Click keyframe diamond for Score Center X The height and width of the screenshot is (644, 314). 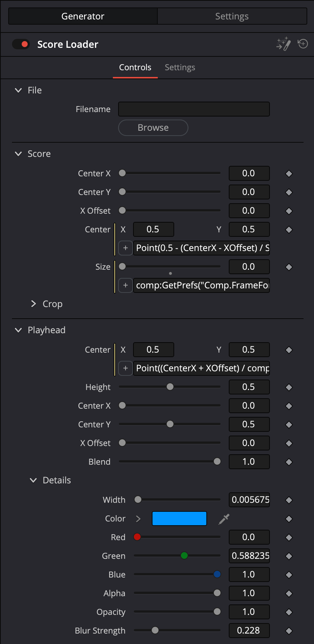[289, 174]
